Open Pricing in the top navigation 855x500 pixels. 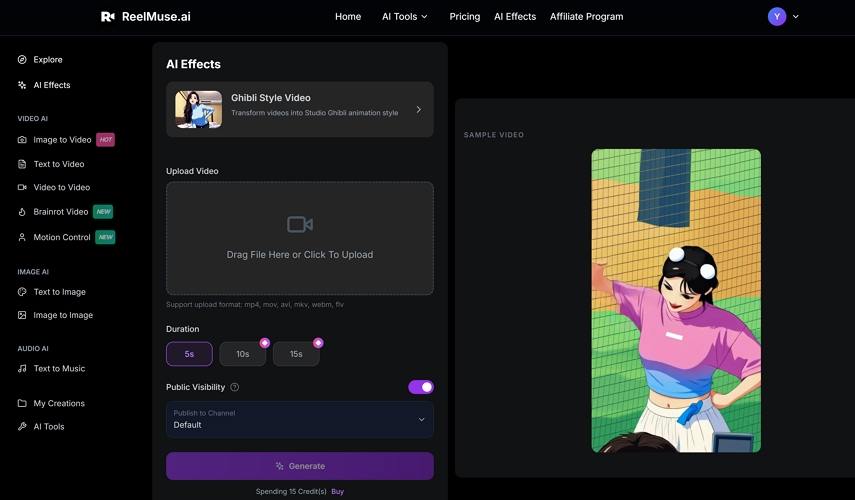tap(465, 16)
